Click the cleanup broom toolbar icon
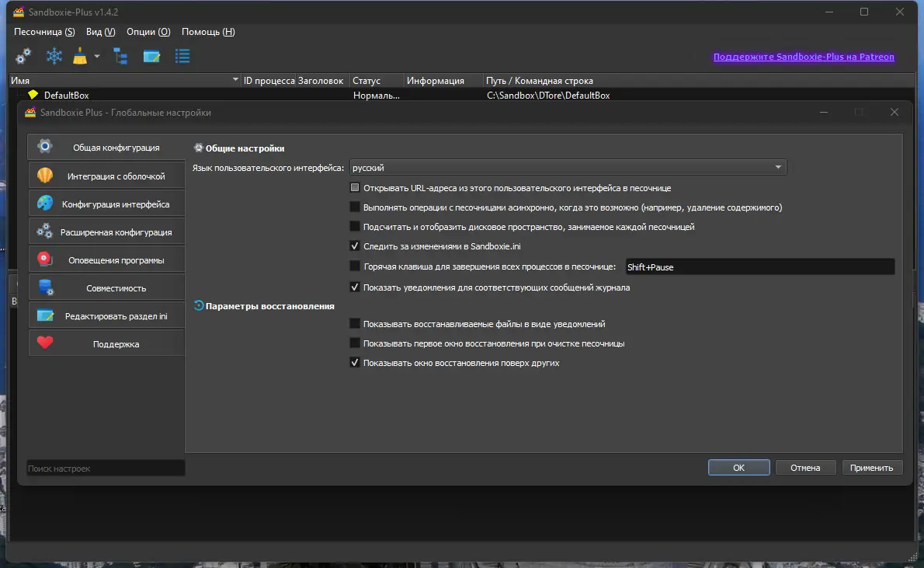The image size is (924, 568). tap(80, 56)
